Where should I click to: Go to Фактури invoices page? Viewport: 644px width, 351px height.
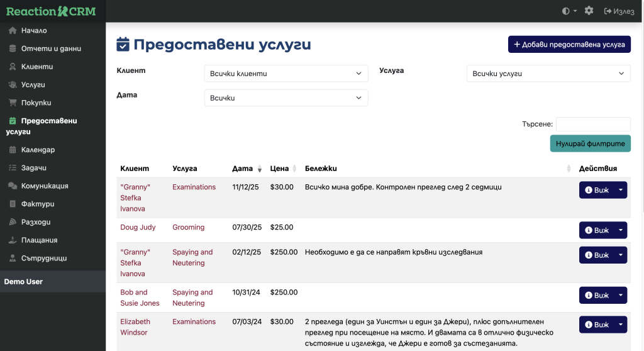click(x=38, y=204)
